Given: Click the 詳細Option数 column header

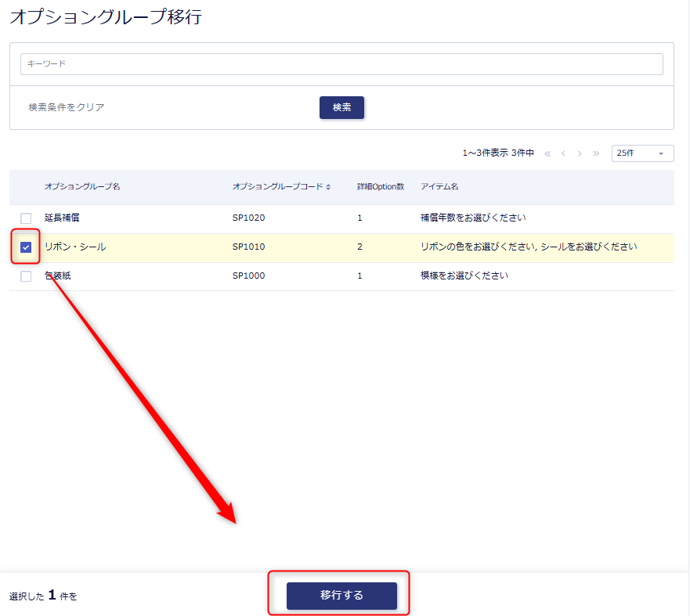Looking at the screenshot, I should click(381, 187).
